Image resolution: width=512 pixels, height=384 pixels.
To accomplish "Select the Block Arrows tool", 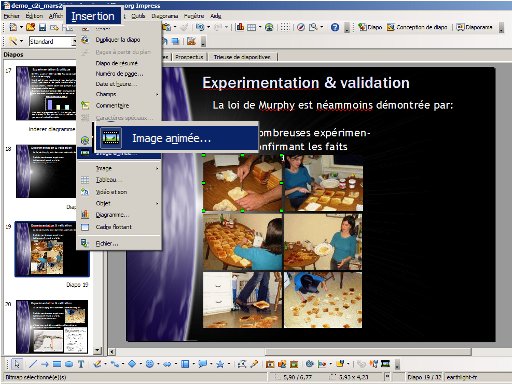I will (167, 364).
